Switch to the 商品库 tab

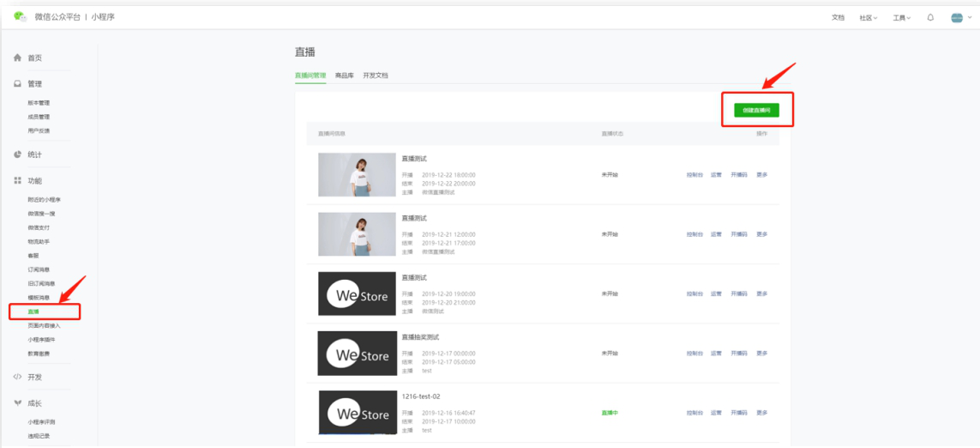point(344,76)
